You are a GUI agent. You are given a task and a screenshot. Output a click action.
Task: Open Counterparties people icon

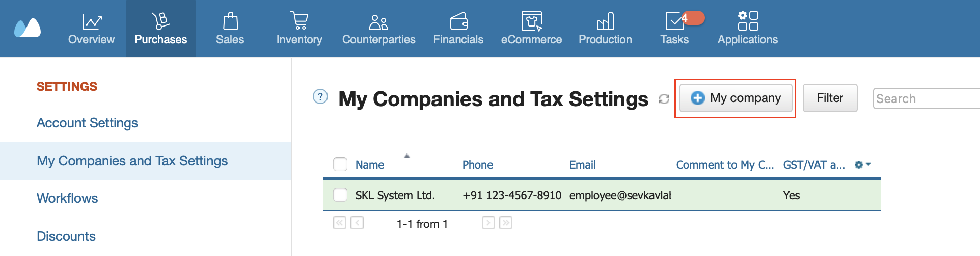[x=378, y=22]
